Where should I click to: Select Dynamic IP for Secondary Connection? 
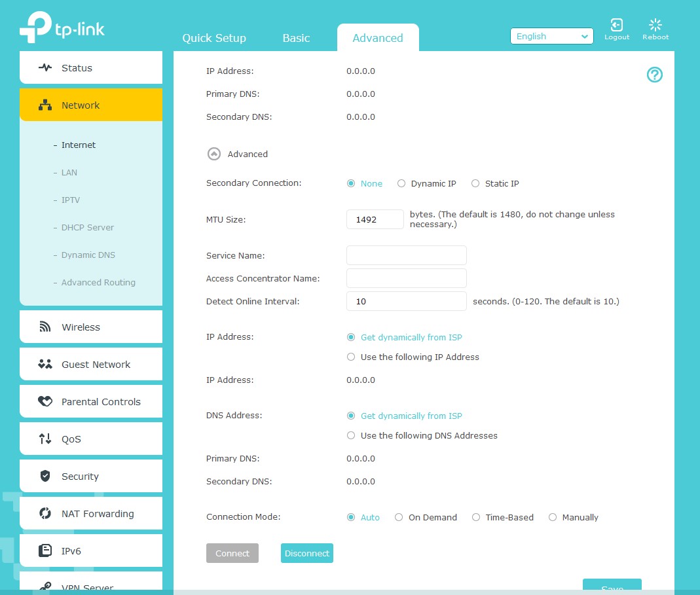pos(401,184)
